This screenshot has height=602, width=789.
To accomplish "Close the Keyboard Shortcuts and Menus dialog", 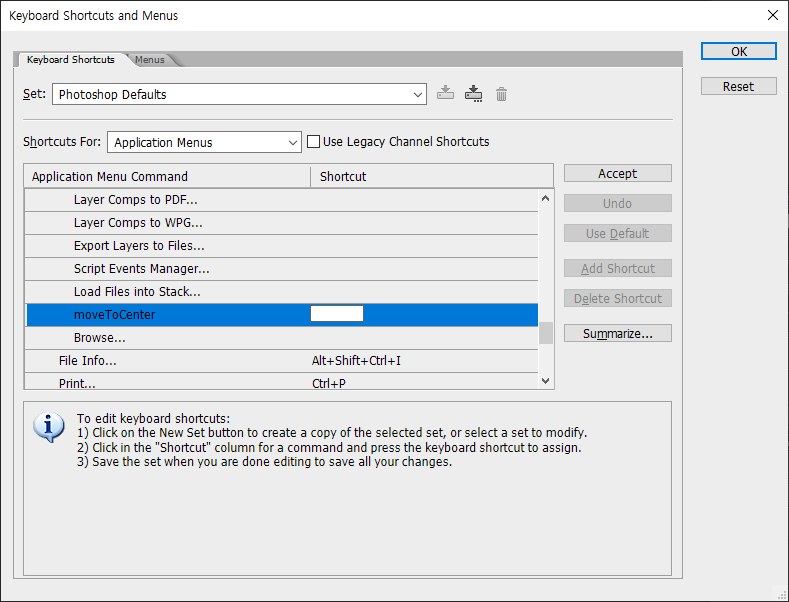I will click(773, 15).
